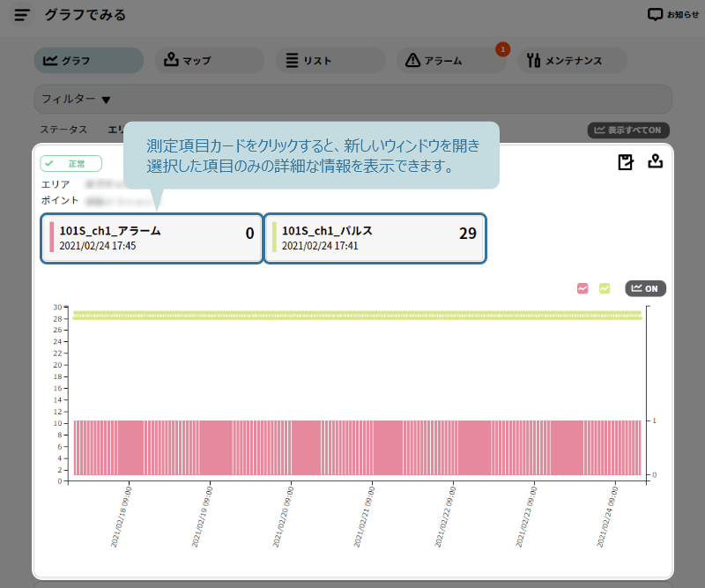This screenshot has height=588, width=705.
Task: Toggle the graph ON button
Action: (645, 288)
